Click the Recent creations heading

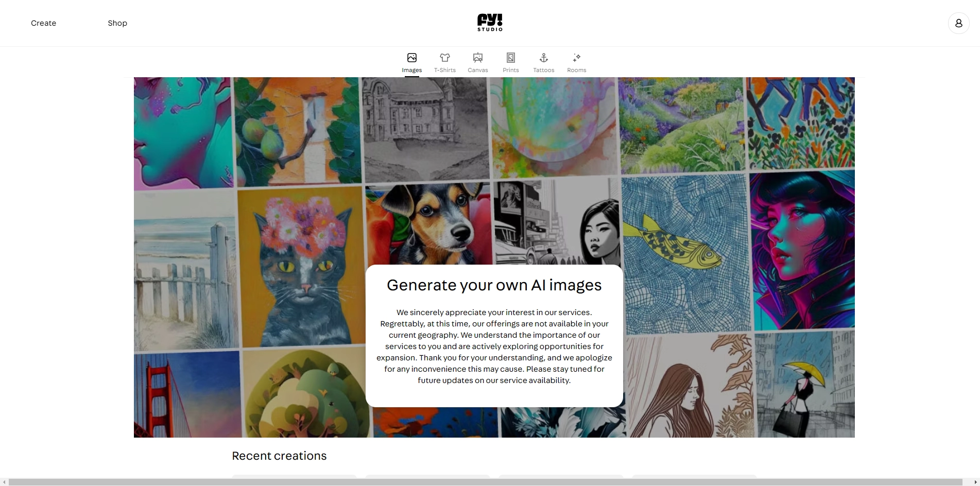click(279, 456)
